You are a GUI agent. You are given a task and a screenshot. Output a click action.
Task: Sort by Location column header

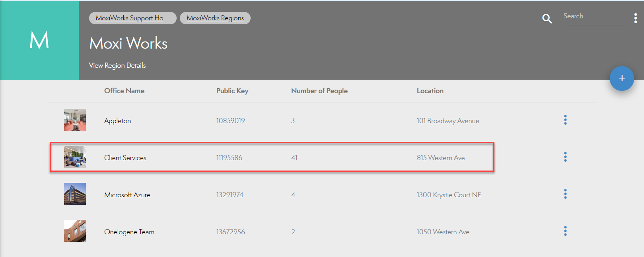pos(430,91)
